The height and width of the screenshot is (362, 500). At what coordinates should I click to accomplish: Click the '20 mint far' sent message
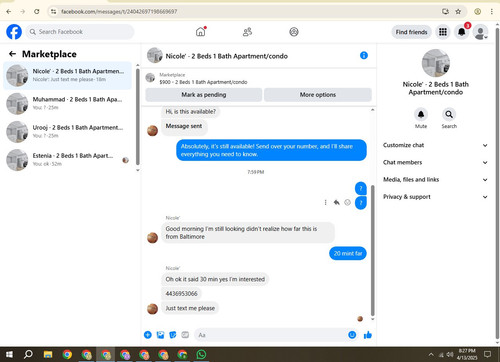[x=348, y=253]
